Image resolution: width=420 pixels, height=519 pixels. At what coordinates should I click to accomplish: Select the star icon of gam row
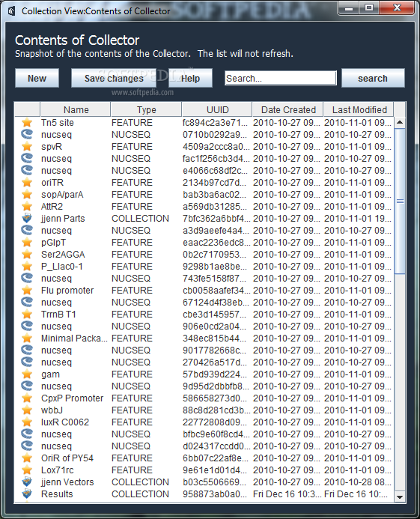[x=27, y=374]
